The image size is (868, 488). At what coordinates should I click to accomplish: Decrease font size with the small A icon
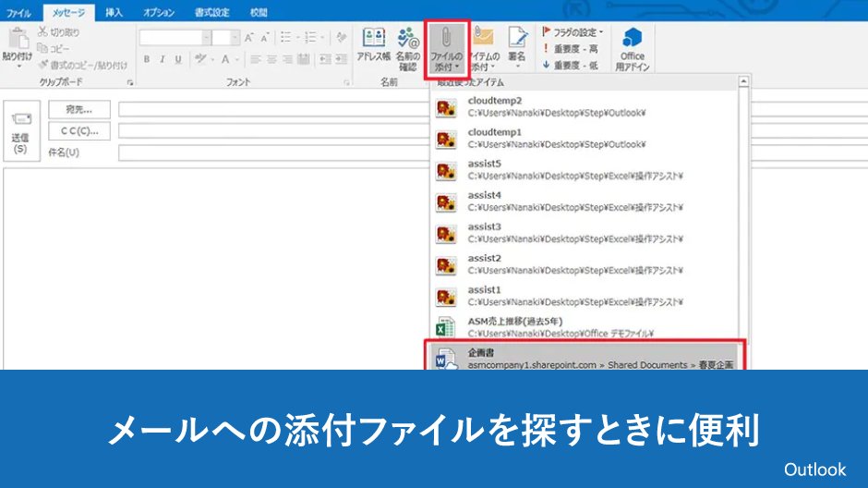click(x=265, y=38)
